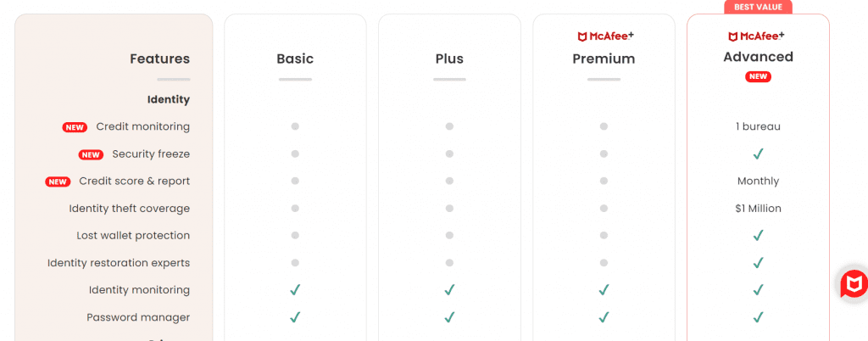Click Premium plan Identity monitoring checkmark
The width and height of the screenshot is (868, 341).
coord(604,290)
